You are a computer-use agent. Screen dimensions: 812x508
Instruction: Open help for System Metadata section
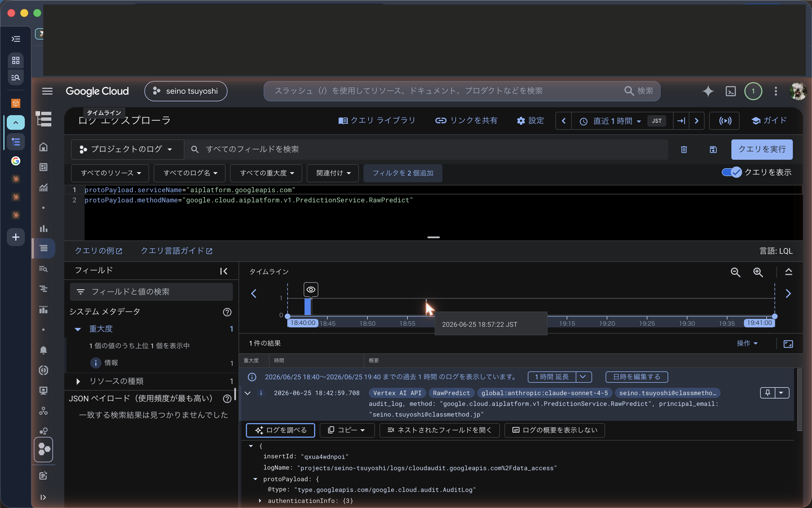click(x=227, y=312)
